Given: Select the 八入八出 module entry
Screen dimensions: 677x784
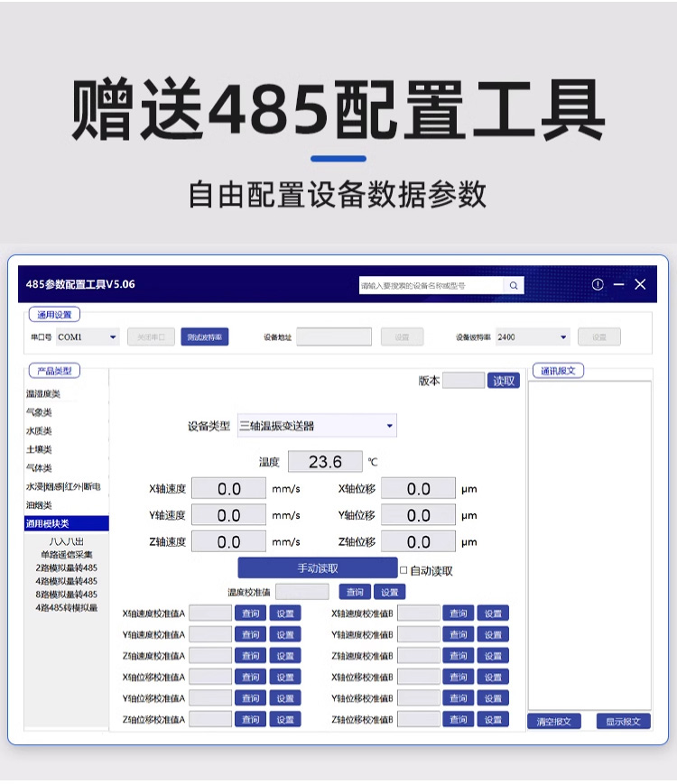Looking at the screenshot, I should pos(66,541).
